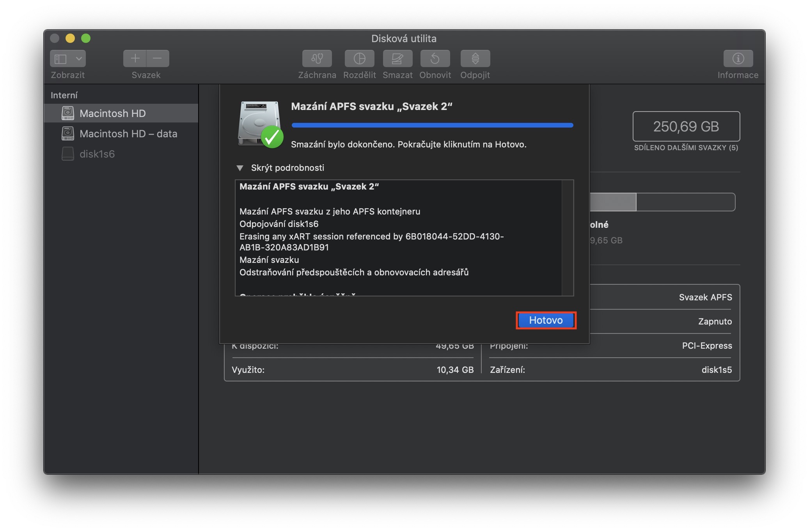Click the First Aid (Záchrana) stethoscope icon
809x532 pixels.
pyautogui.click(x=317, y=59)
